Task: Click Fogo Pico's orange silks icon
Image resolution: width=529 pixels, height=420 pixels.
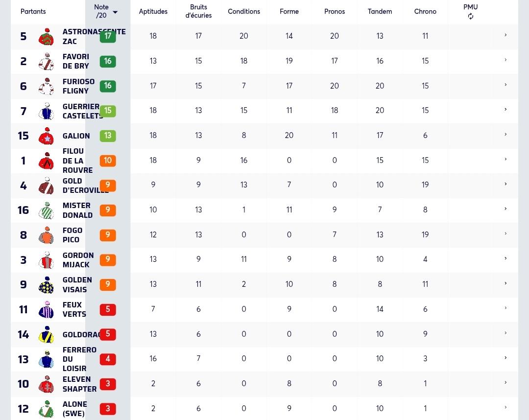Action: click(46, 235)
